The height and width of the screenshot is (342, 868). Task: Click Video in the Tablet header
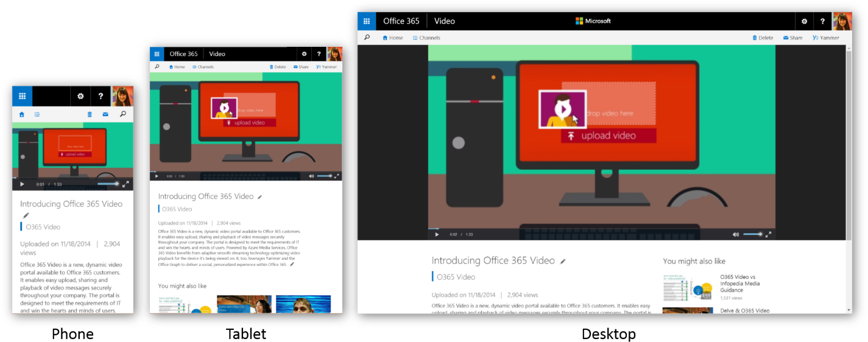pos(217,54)
